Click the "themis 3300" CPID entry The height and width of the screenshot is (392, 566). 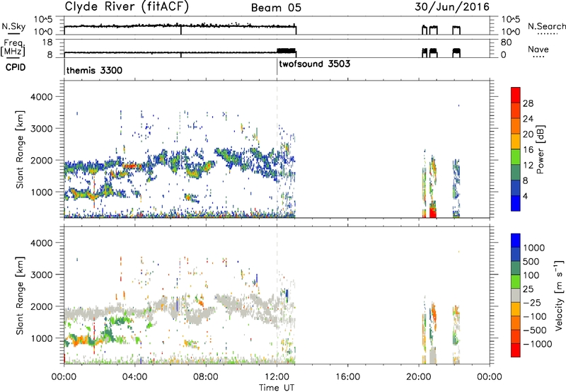[94, 70]
